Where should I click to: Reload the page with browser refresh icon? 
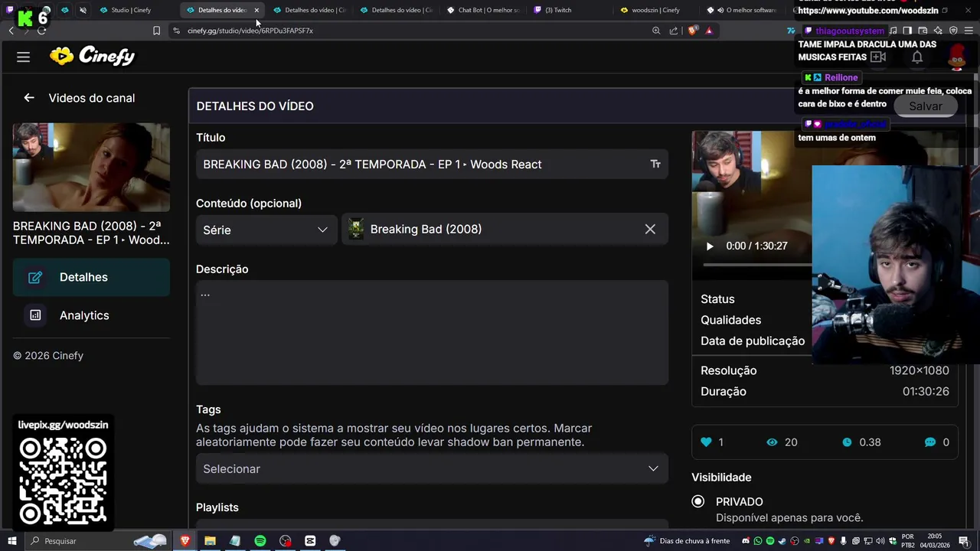click(x=41, y=31)
